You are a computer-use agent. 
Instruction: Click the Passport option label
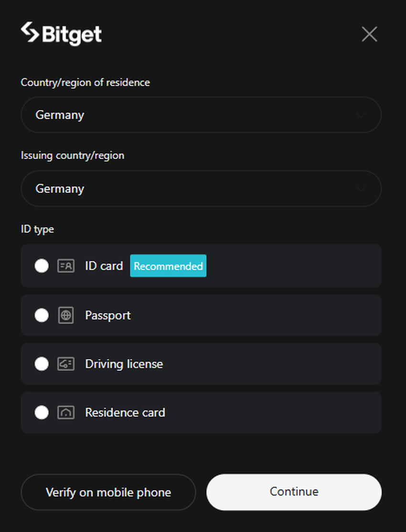[x=108, y=315]
